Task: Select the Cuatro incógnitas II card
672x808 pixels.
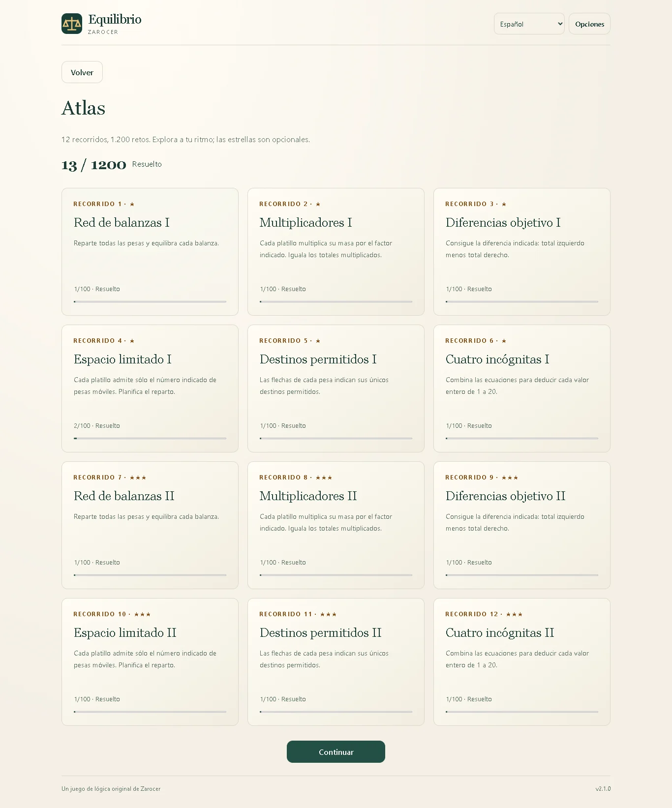Action: pyautogui.click(x=522, y=662)
